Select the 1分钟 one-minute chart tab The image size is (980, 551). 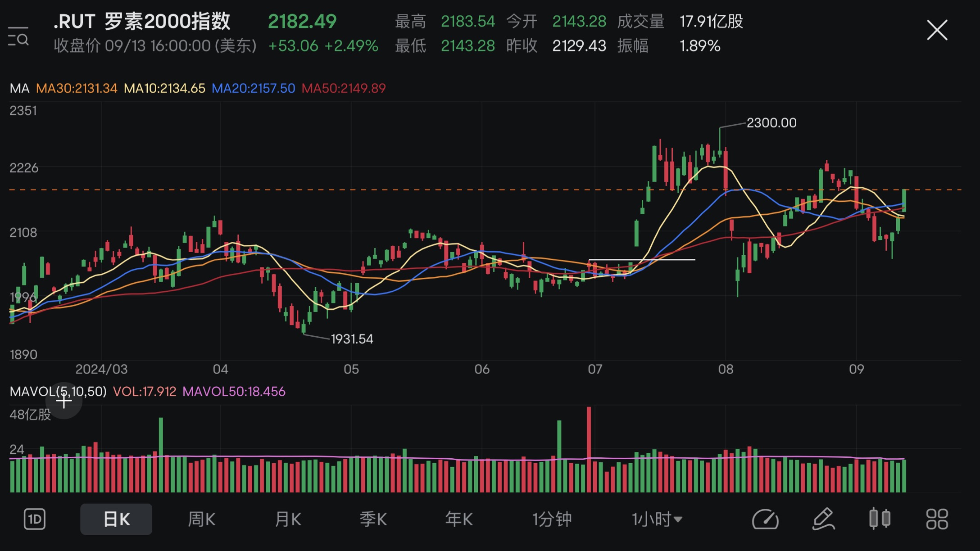click(x=552, y=519)
